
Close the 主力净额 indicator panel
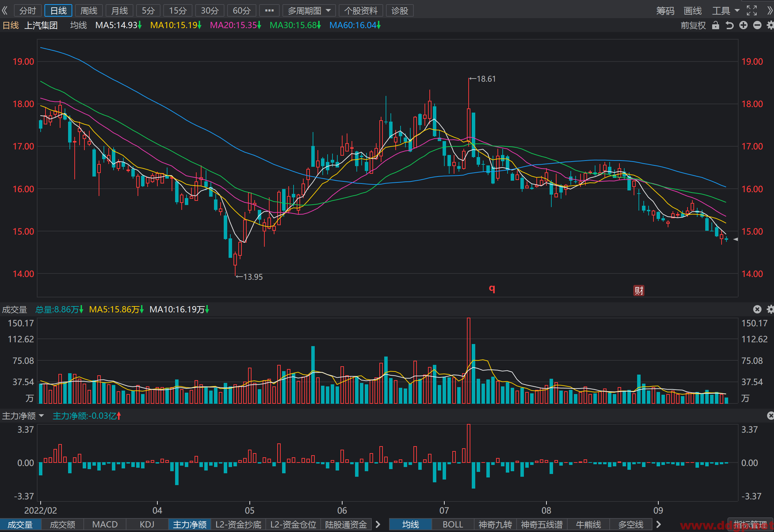click(x=770, y=416)
